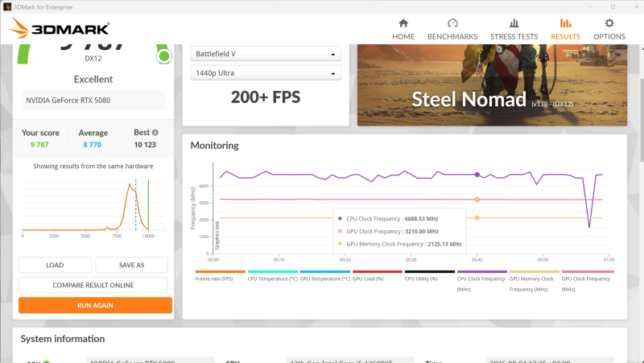Click the green score gauge indicator dot

click(x=164, y=56)
